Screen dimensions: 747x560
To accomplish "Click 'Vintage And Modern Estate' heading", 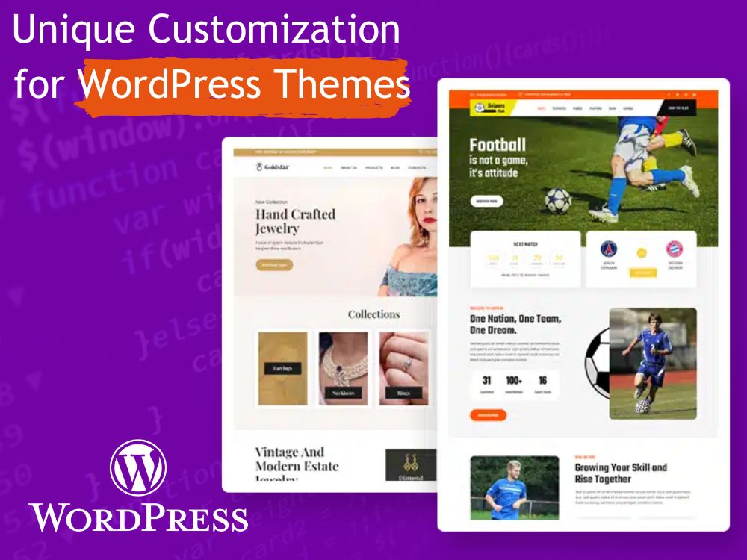I will 297,459.
